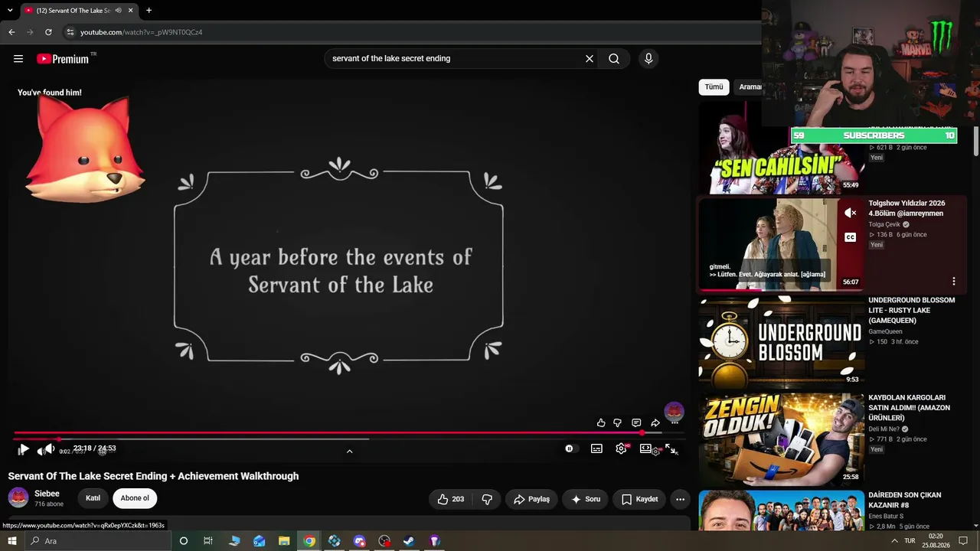980x551 pixels.
Task: Open the YouTube guide hamburger menu
Action: pyautogui.click(x=18, y=59)
